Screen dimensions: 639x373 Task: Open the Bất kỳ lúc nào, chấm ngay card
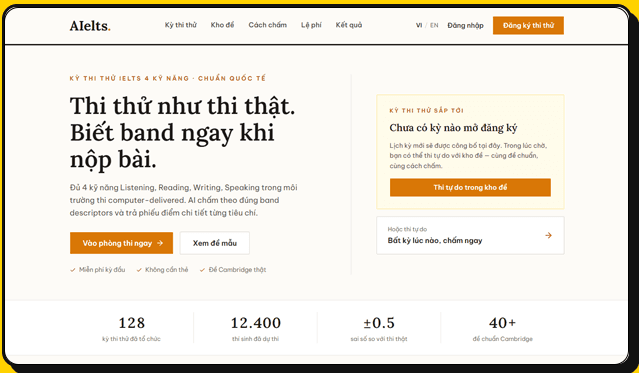point(470,235)
